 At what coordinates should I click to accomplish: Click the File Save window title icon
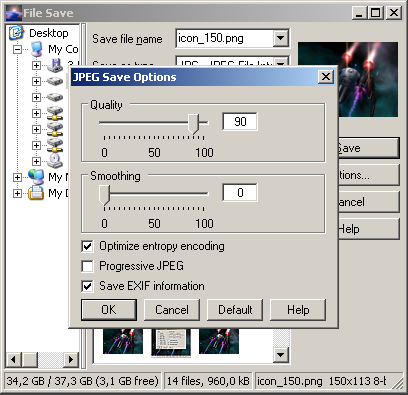[x=14, y=13]
